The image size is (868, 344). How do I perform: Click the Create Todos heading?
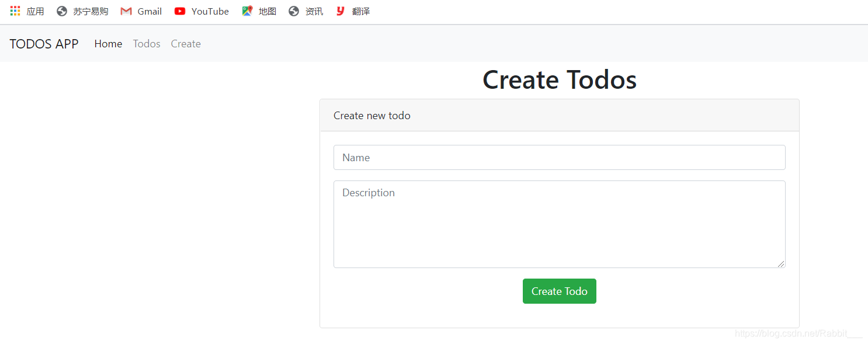coord(559,80)
